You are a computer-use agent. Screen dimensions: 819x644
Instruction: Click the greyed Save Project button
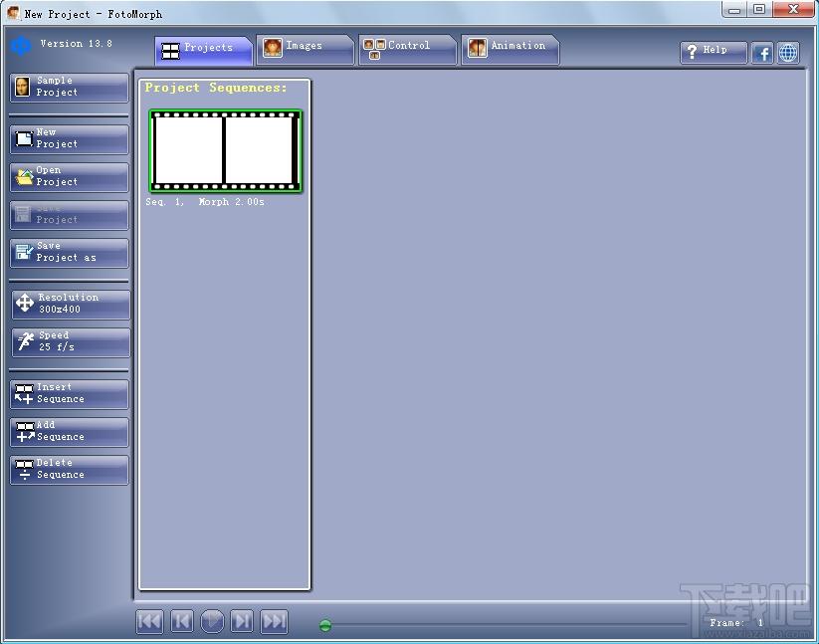pos(69,215)
